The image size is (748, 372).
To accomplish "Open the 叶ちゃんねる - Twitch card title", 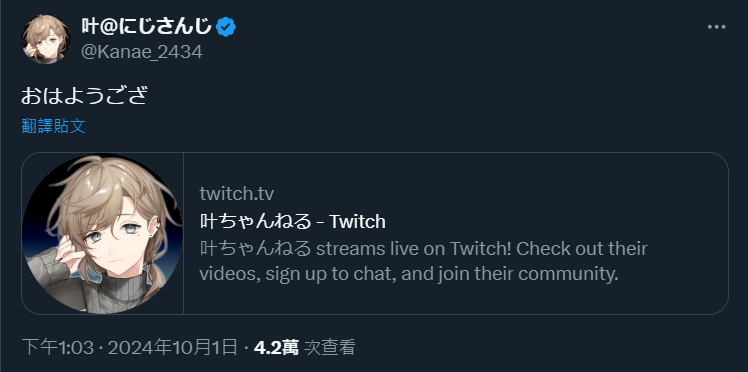I will point(292,221).
